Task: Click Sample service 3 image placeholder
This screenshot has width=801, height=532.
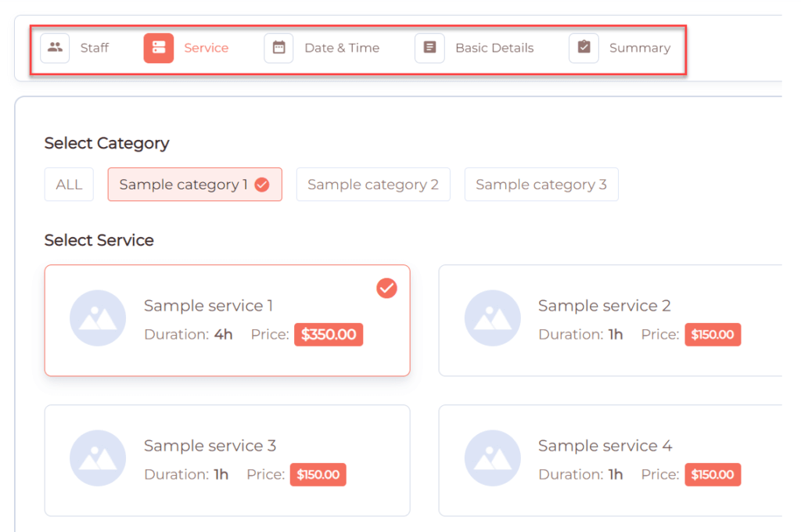Action: (98, 458)
